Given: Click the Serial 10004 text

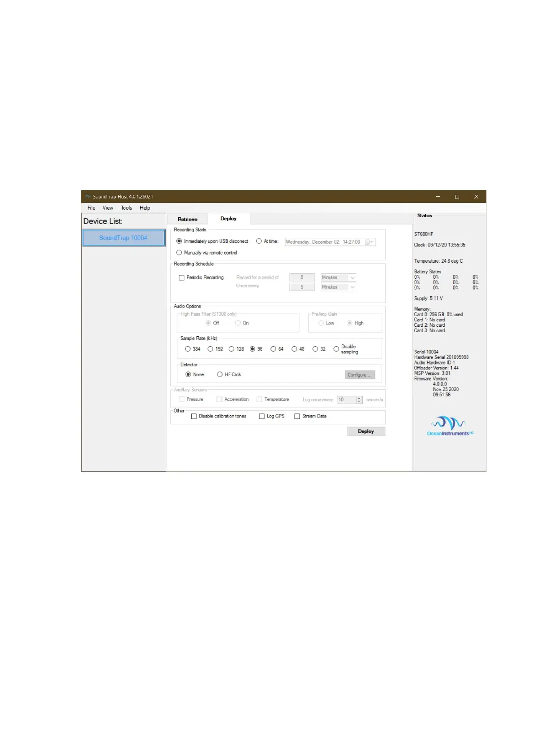Looking at the screenshot, I should pos(426,352).
